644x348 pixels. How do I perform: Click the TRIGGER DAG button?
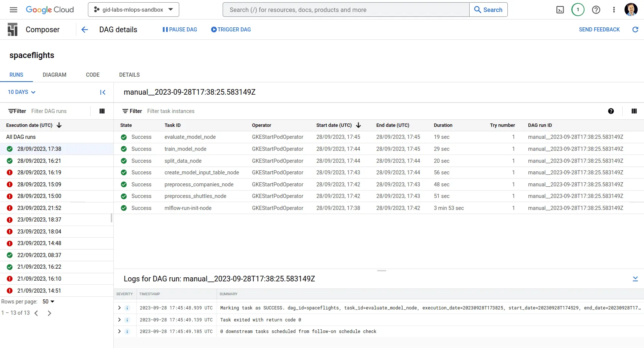[x=231, y=30]
